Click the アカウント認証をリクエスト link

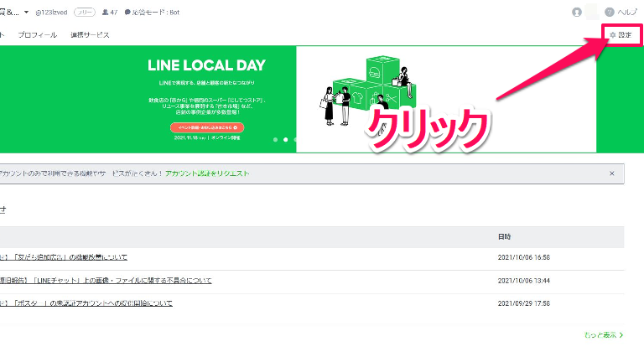pyautogui.click(x=207, y=173)
